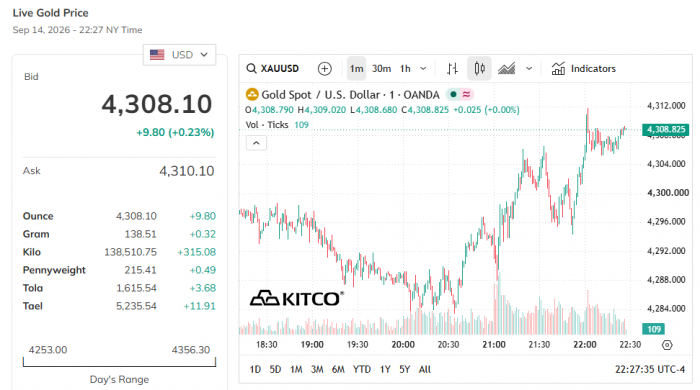Select the area chart type
Screen dimensions: 700x390
pyautogui.click(x=506, y=69)
